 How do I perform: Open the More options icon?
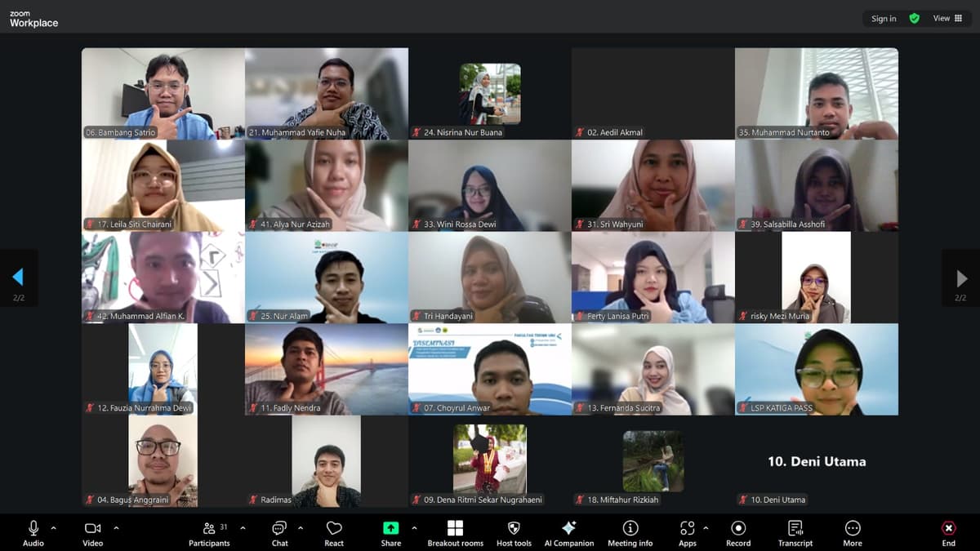[x=853, y=528]
